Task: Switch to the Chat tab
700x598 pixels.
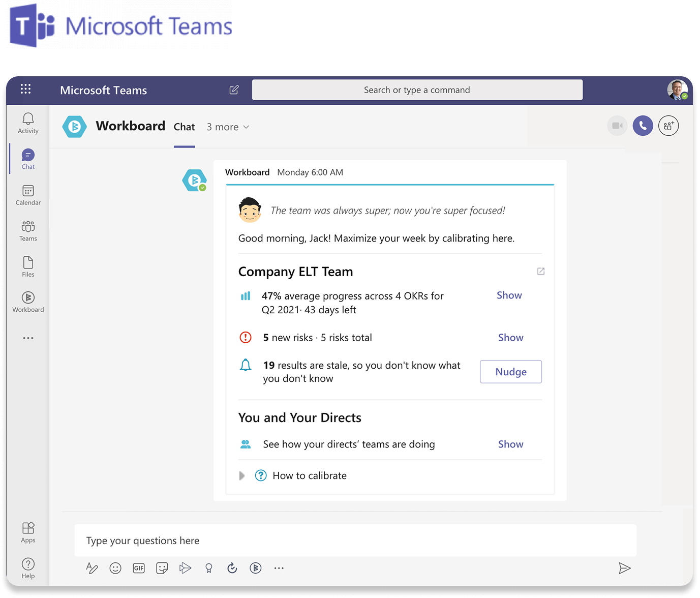Action: point(185,127)
